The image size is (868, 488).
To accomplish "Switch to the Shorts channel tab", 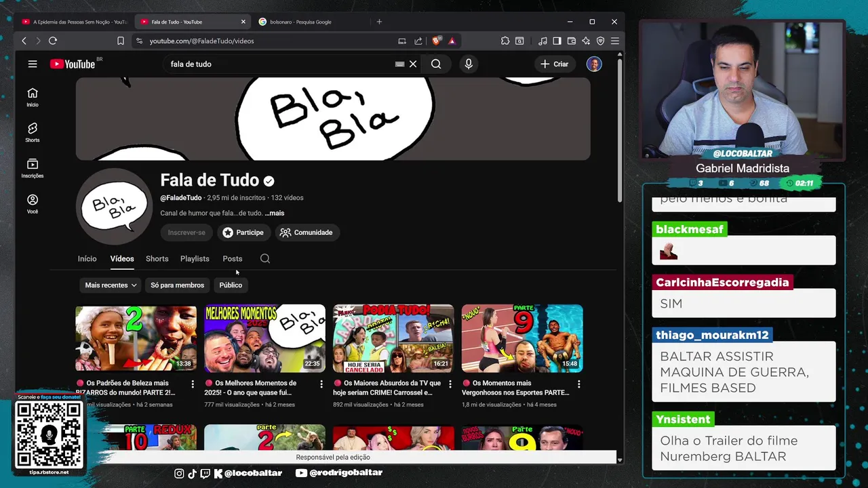I will coord(157,258).
